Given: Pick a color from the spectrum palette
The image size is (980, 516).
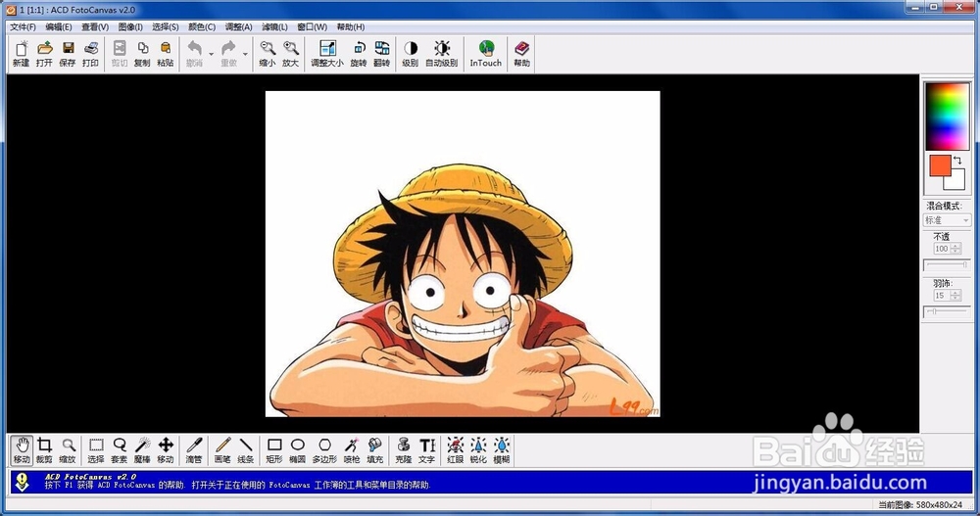Looking at the screenshot, I should 947,117.
